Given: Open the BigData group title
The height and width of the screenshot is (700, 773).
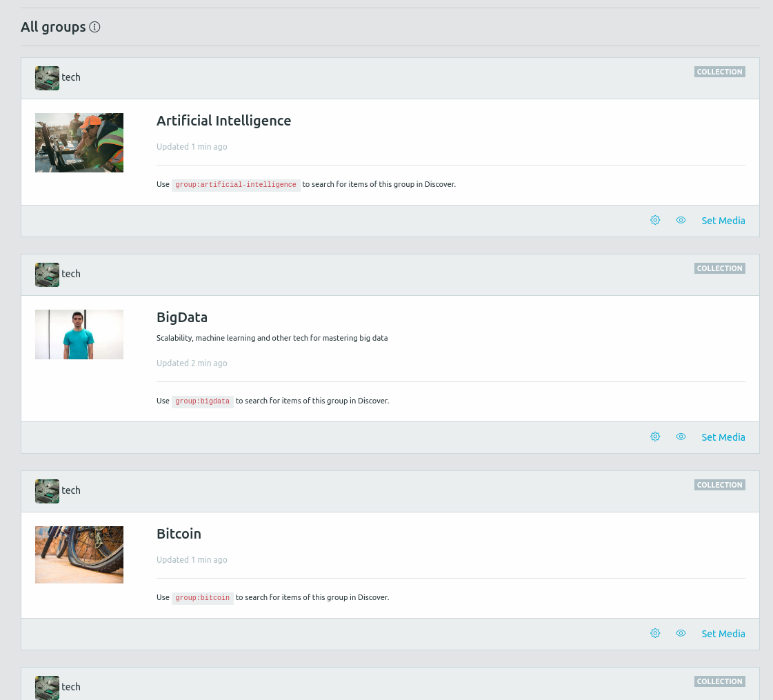Looking at the screenshot, I should coord(182,317).
